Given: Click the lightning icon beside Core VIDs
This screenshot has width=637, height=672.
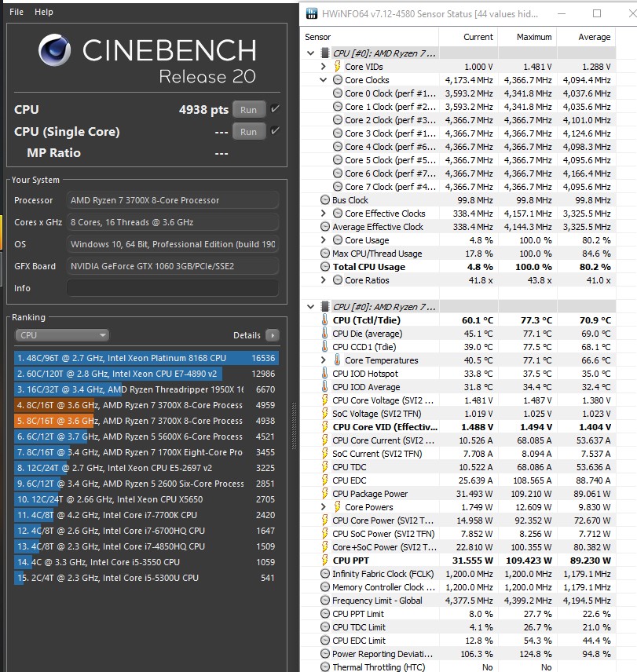Looking at the screenshot, I should click(338, 67).
